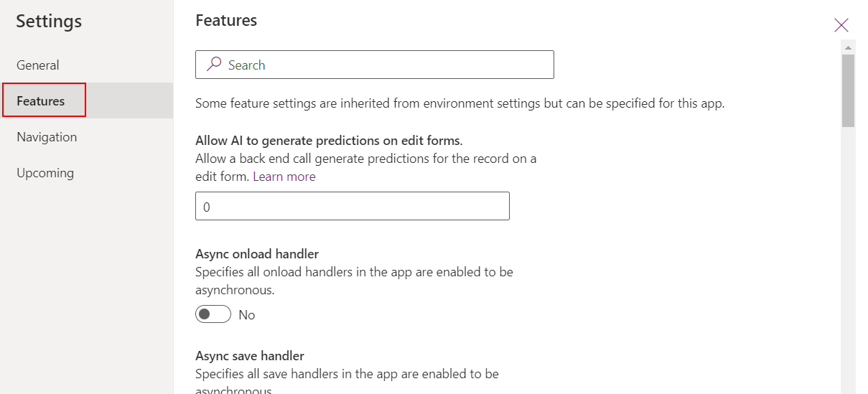Image resolution: width=868 pixels, height=394 pixels.
Task: Close the Settings dialog with X
Action: click(x=841, y=25)
